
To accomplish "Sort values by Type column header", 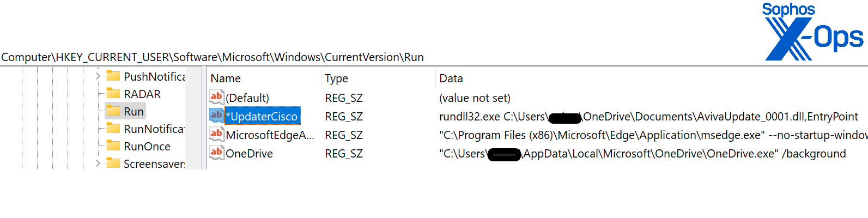I will tap(336, 78).
